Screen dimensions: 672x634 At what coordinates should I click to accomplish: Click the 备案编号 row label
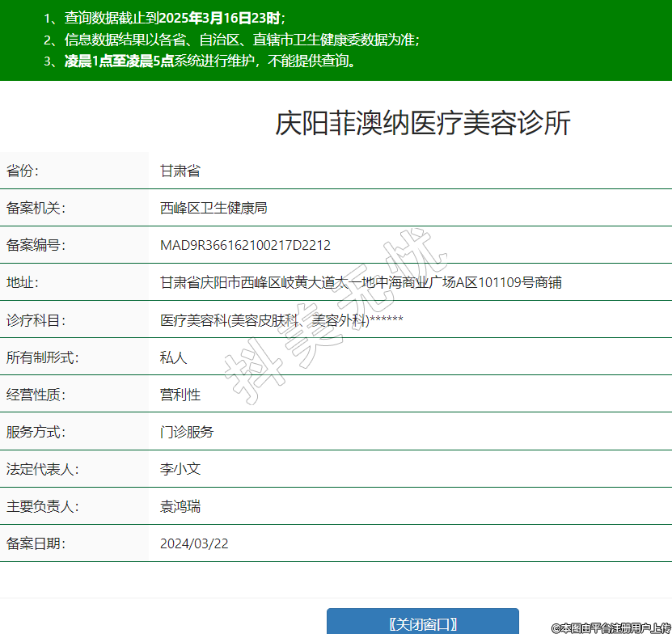[36, 245]
